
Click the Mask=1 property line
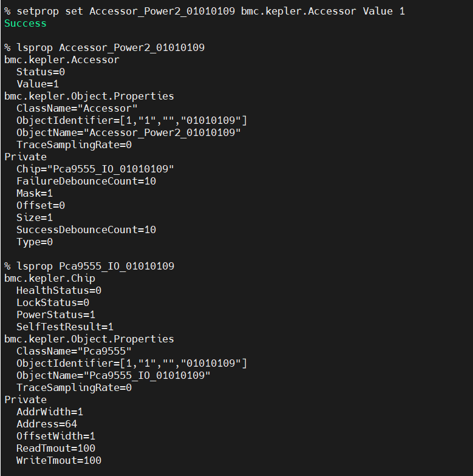coord(35,193)
